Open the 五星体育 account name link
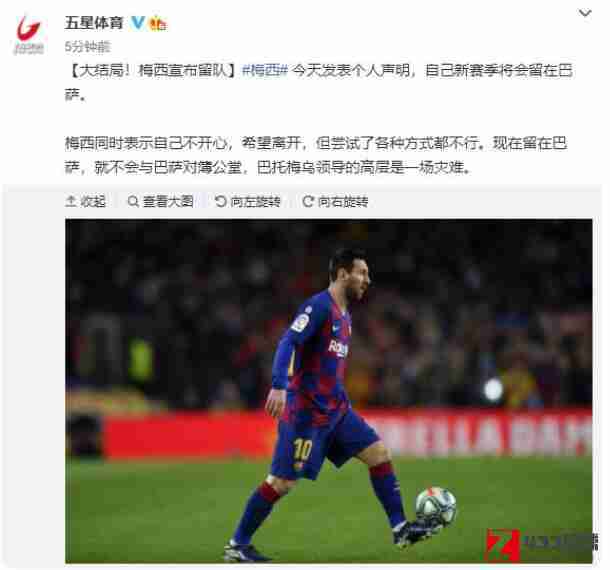Screen dimensions: 610x570 tap(94, 23)
